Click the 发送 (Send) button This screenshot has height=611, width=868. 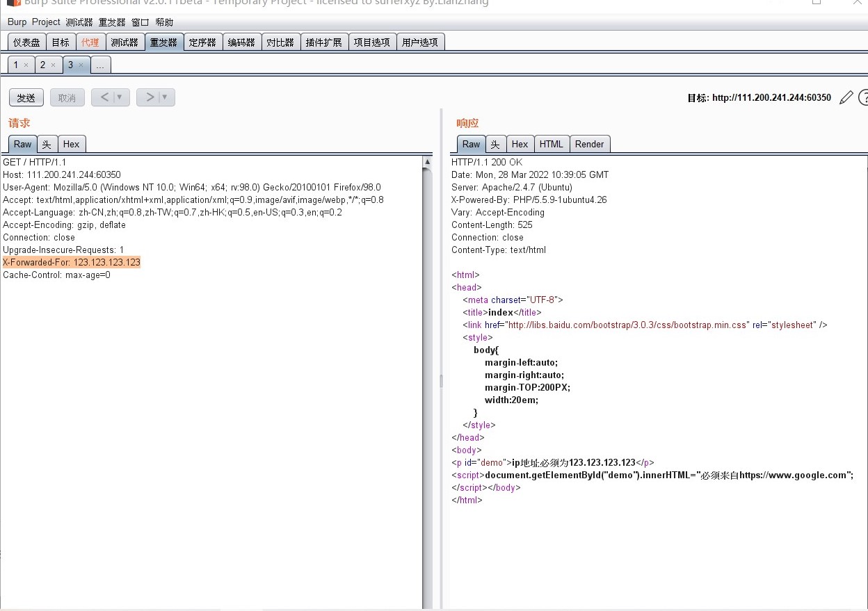pos(26,97)
